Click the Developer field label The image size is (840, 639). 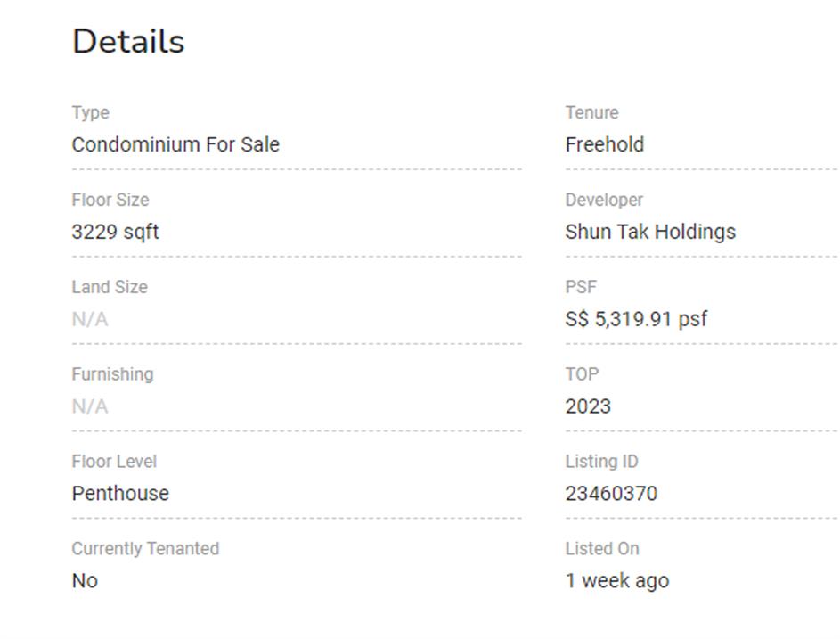[x=604, y=201]
